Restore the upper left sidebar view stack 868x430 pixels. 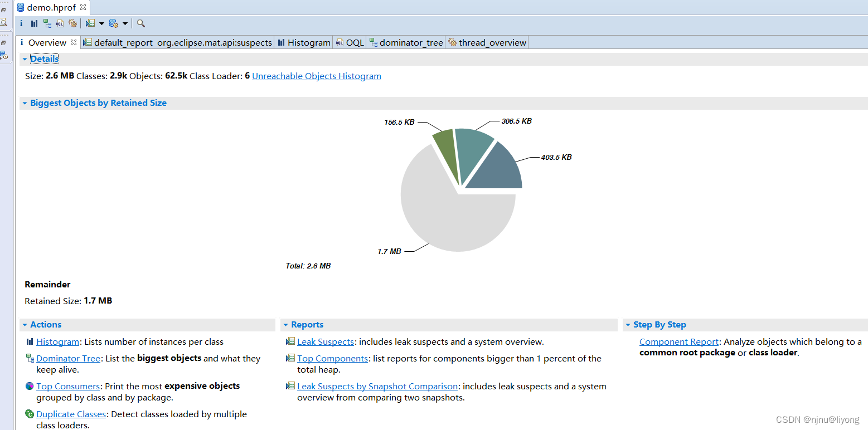coord(3,10)
